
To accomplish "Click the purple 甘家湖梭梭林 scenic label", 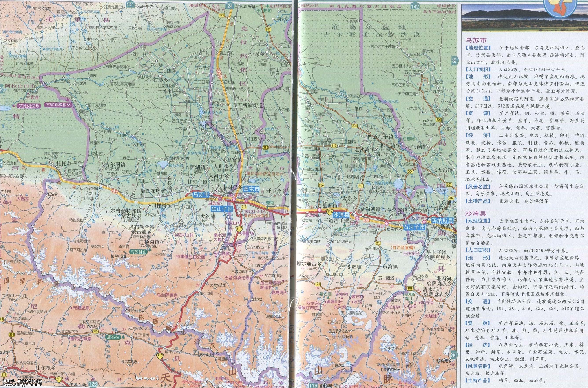I will (58, 105).
